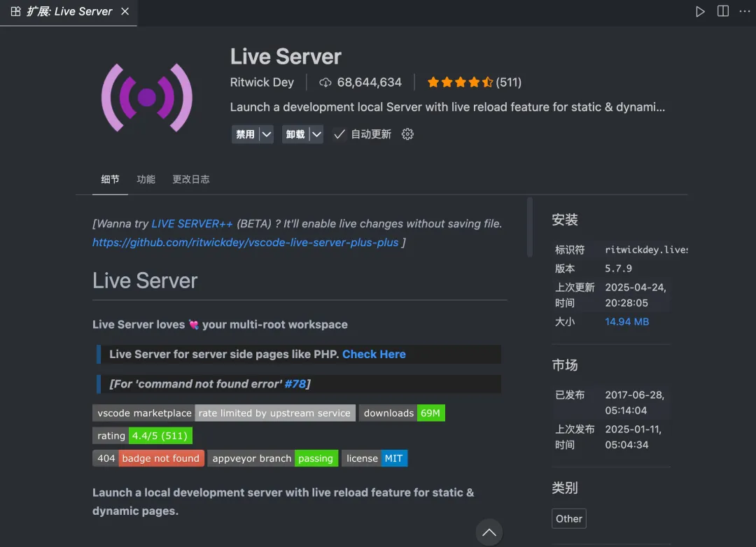Open the Check Here link
This screenshot has width=756, height=547.
click(374, 354)
